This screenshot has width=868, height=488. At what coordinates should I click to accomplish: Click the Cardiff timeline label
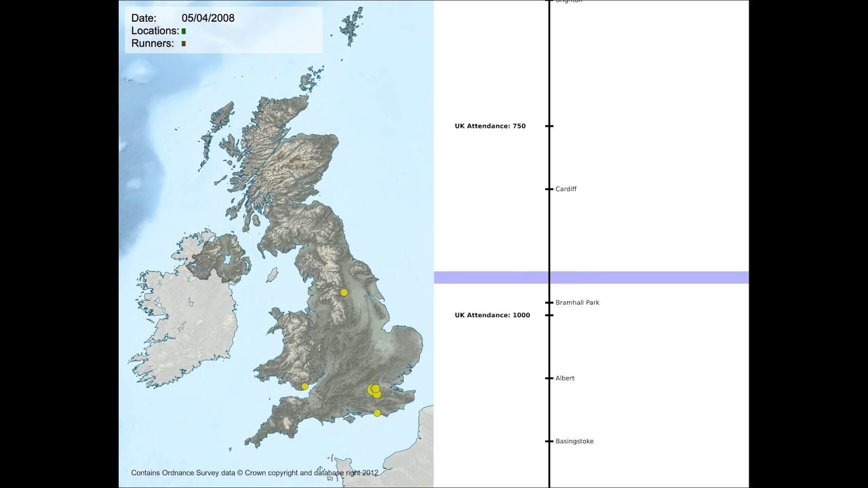(566, 189)
